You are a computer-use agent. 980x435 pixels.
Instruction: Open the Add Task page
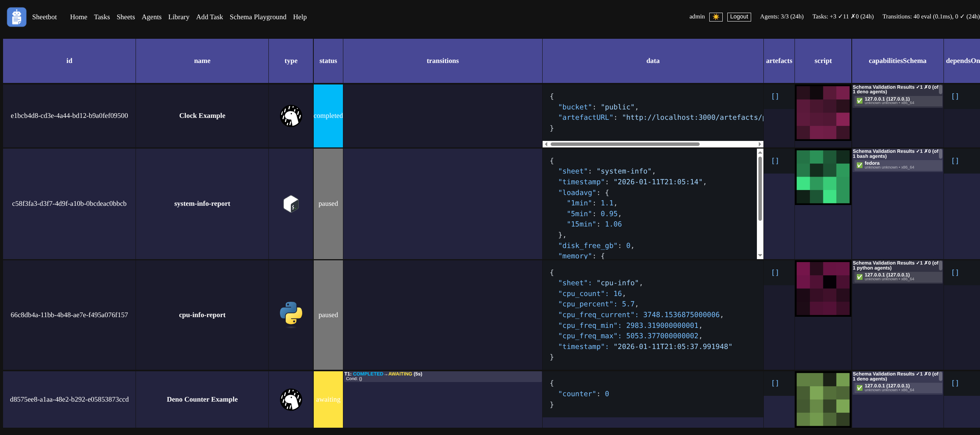point(209,17)
